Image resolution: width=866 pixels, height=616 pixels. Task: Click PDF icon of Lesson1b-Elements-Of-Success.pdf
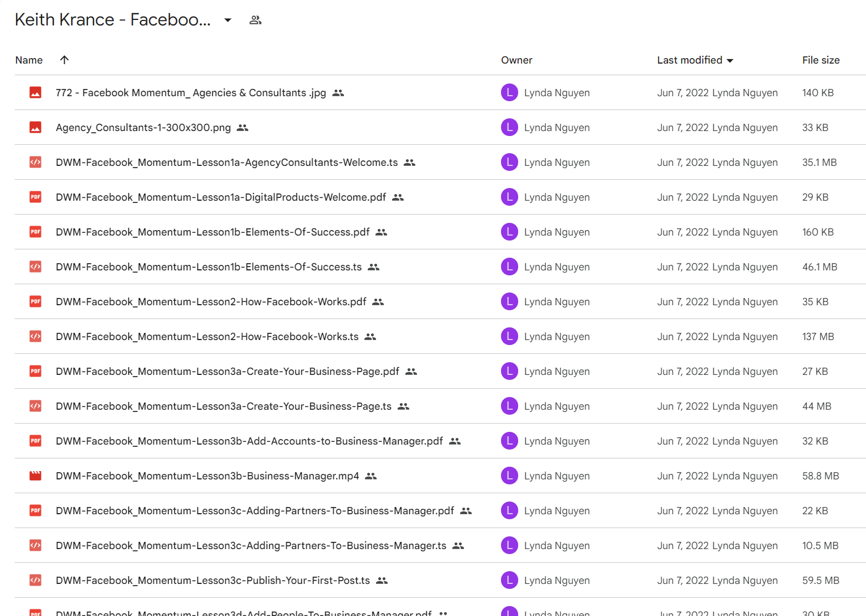pos(35,232)
